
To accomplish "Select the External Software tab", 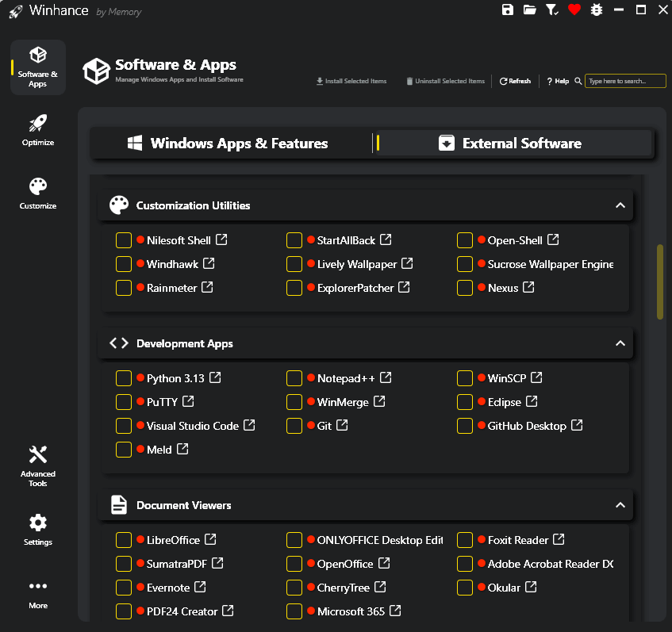I will point(513,144).
